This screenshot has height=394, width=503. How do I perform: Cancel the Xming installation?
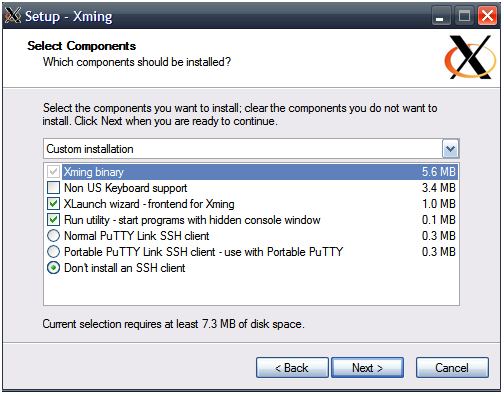click(x=452, y=368)
